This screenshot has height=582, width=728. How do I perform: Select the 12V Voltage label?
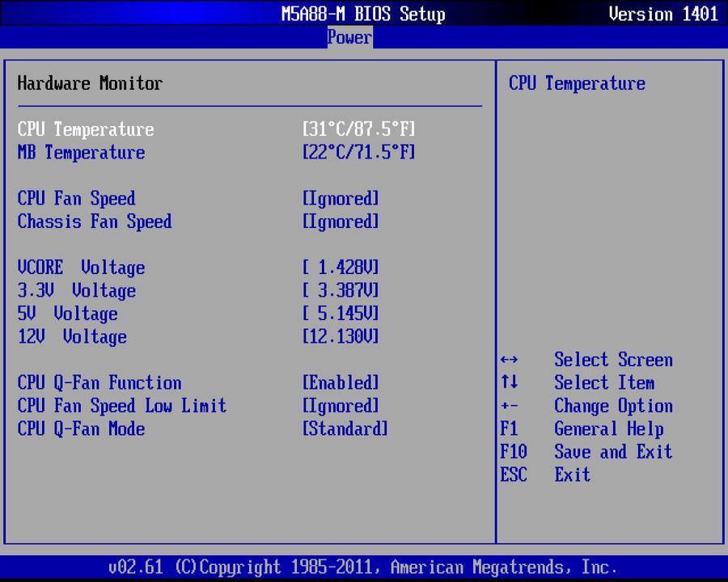(x=72, y=336)
